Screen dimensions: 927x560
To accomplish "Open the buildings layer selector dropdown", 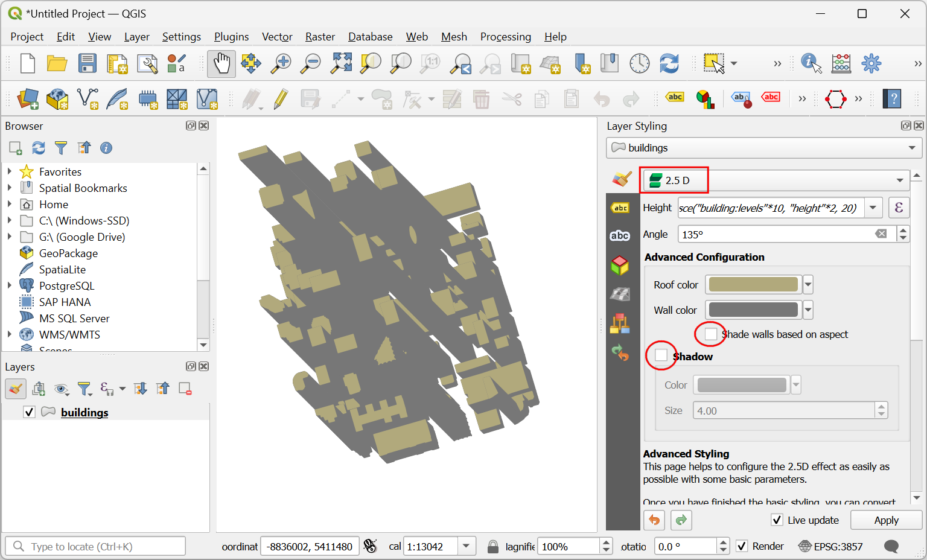I will [763, 148].
